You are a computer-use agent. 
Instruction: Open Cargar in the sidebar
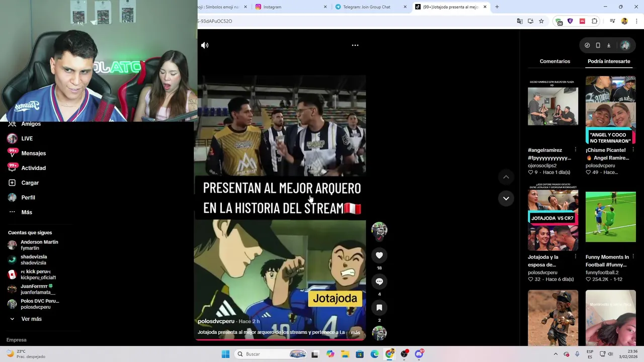click(x=30, y=183)
